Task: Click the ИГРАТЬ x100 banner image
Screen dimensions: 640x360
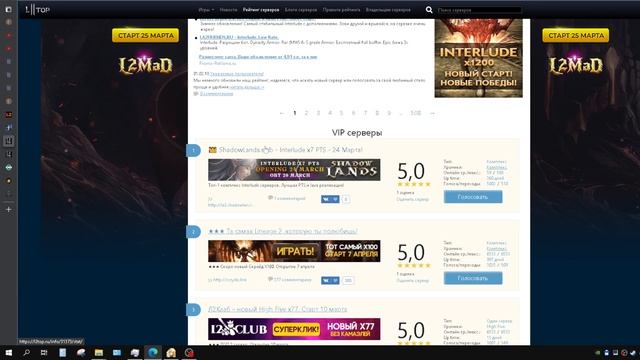Action: (x=294, y=251)
